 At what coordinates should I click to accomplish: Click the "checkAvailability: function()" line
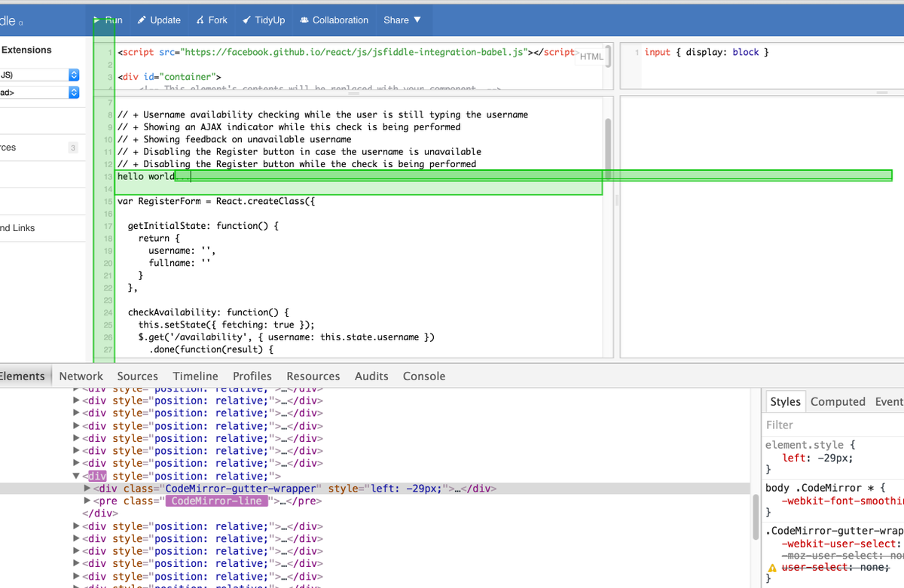tap(209, 312)
